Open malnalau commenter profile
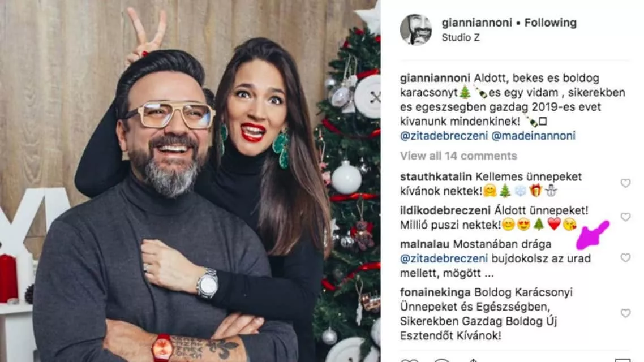644x362 pixels. [x=424, y=244]
